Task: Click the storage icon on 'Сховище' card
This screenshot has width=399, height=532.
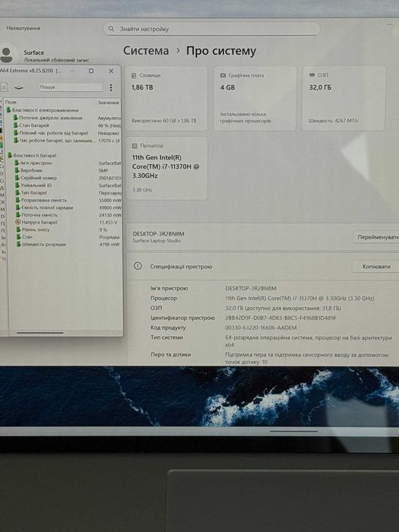Action: point(134,75)
